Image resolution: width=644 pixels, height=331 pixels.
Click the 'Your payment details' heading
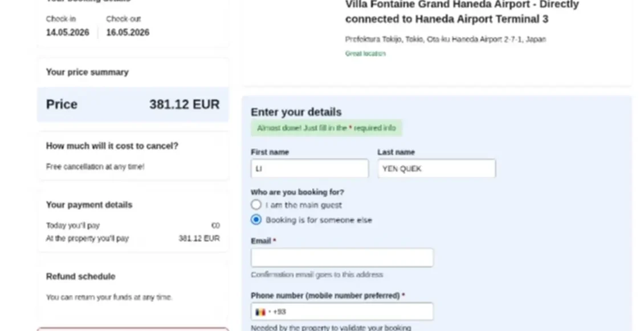(x=89, y=205)
